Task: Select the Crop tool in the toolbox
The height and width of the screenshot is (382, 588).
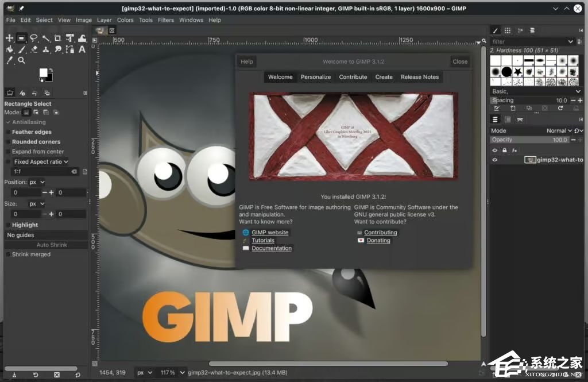Action: [x=57, y=38]
